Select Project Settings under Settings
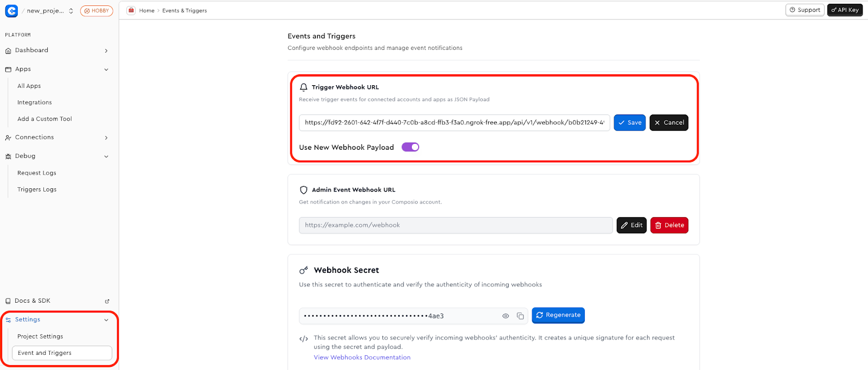The height and width of the screenshot is (370, 868). pyautogui.click(x=40, y=336)
